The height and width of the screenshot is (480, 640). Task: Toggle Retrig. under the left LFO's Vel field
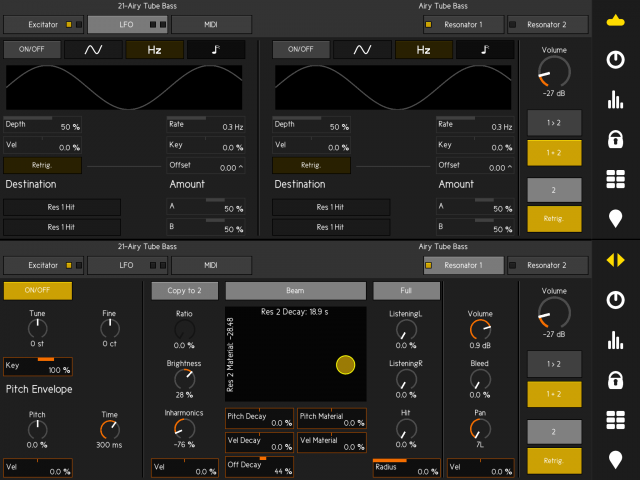pyautogui.click(x=42, y=165)
